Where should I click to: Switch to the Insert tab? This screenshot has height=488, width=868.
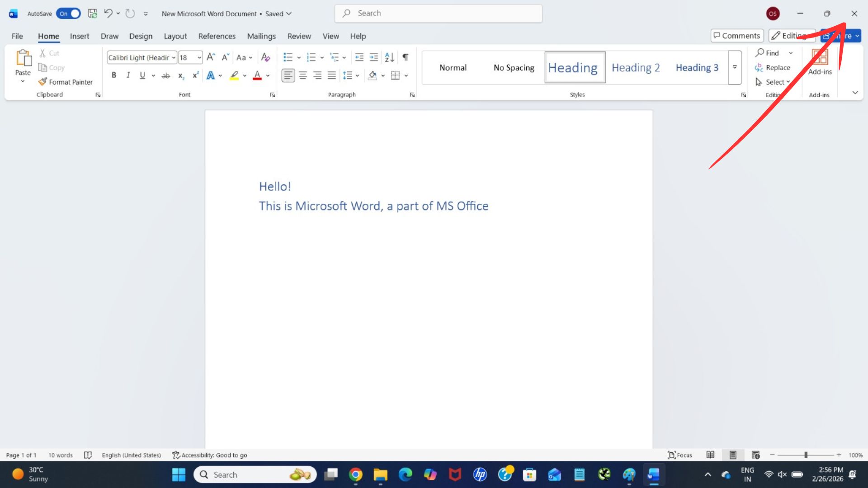[80, 36]
